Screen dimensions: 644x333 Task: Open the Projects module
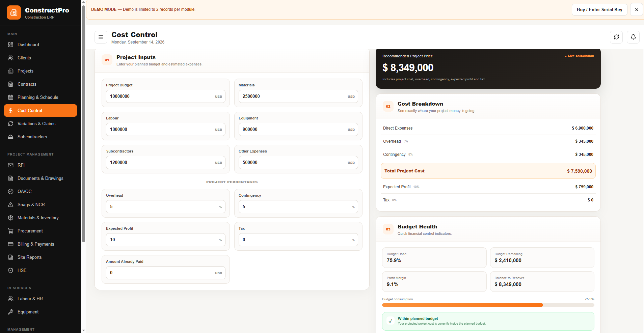pyautogui.click(x=41, y=71)
